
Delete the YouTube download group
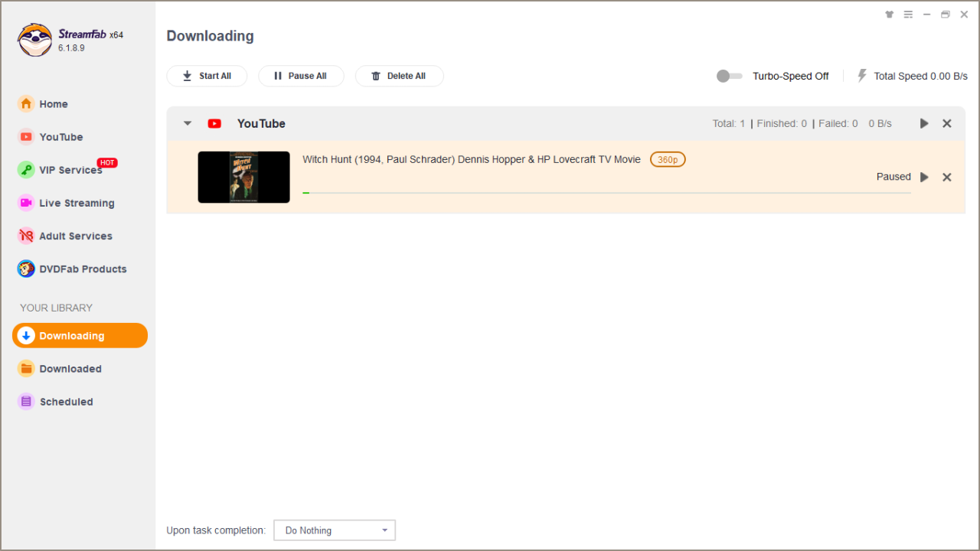pos(947,124)
